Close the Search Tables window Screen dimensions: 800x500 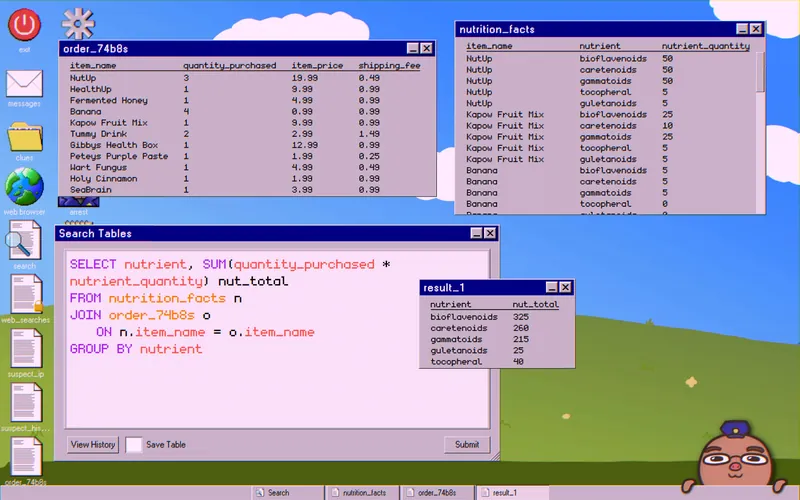pos(490,233)
